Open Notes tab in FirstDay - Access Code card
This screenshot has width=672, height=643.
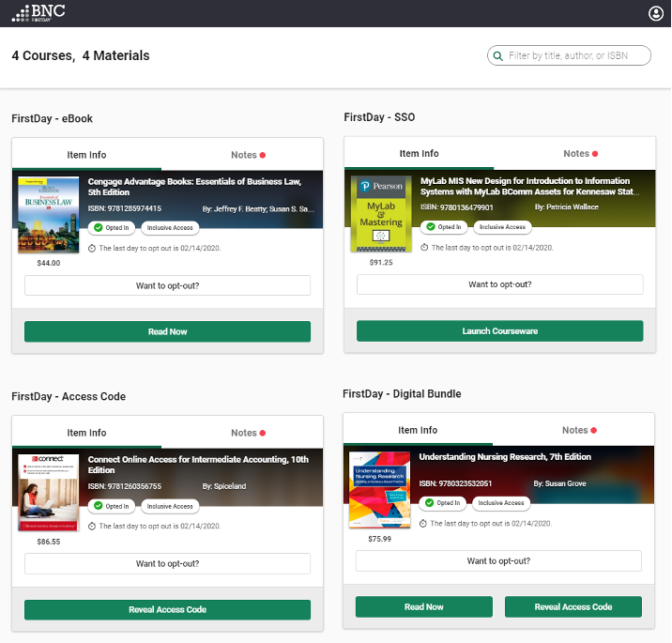point(248,433)
